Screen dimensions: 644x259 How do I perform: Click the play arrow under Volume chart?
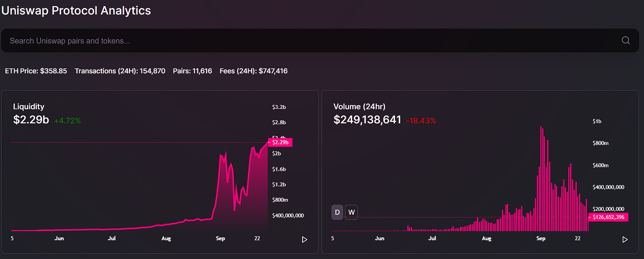(x=625, y=240)
